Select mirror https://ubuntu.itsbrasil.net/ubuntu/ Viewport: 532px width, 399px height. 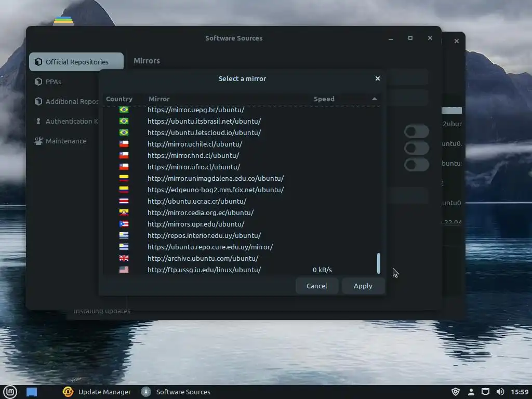(204, 121)
